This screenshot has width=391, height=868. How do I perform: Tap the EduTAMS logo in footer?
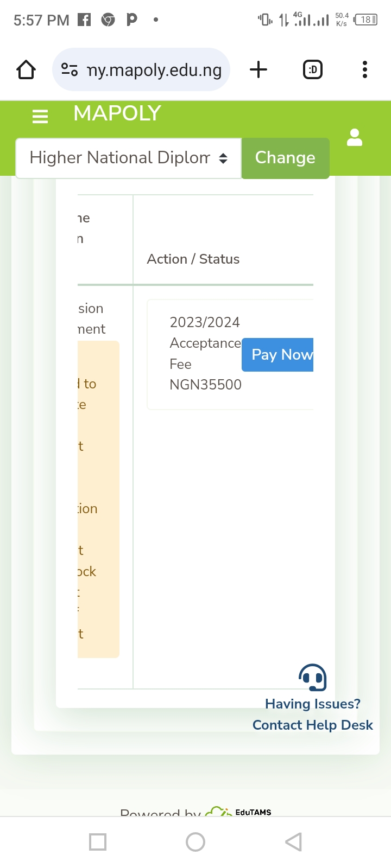pos(239,812)
